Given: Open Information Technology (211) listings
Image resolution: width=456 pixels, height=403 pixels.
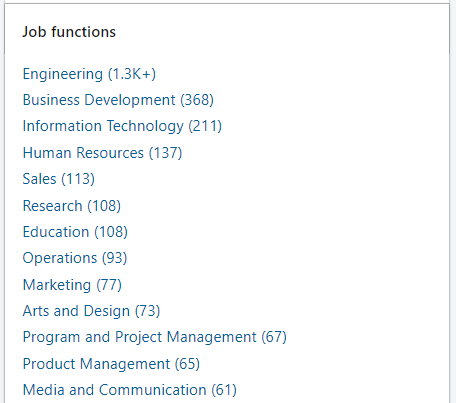Looking at the screenshot, I should coord(122,126).
